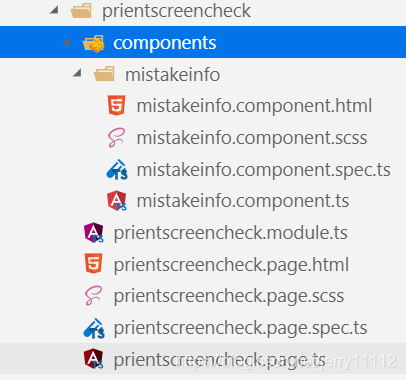Open mistakeinfo.component.html file
This screenshot has width=406, height=380.
254,106
